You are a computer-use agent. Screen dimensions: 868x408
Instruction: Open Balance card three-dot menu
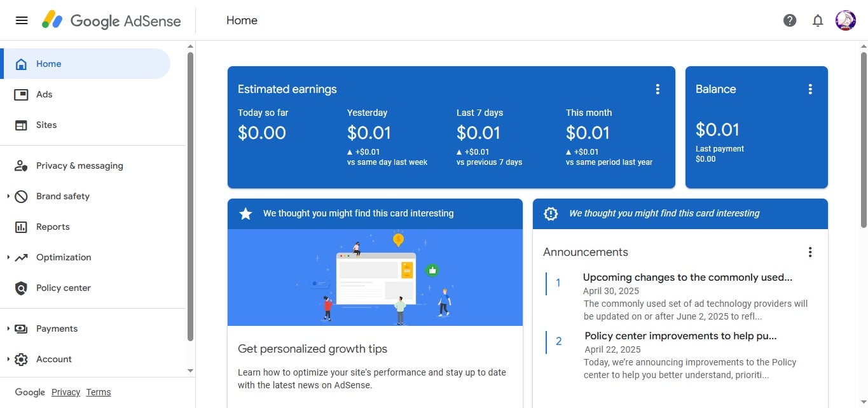pyautogui.click(x=810, y=89)
